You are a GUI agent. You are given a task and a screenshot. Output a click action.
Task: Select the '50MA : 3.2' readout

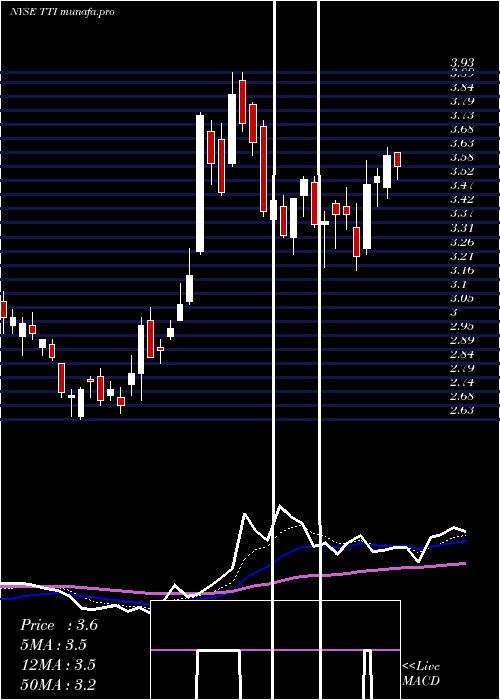tap(58, 684)
